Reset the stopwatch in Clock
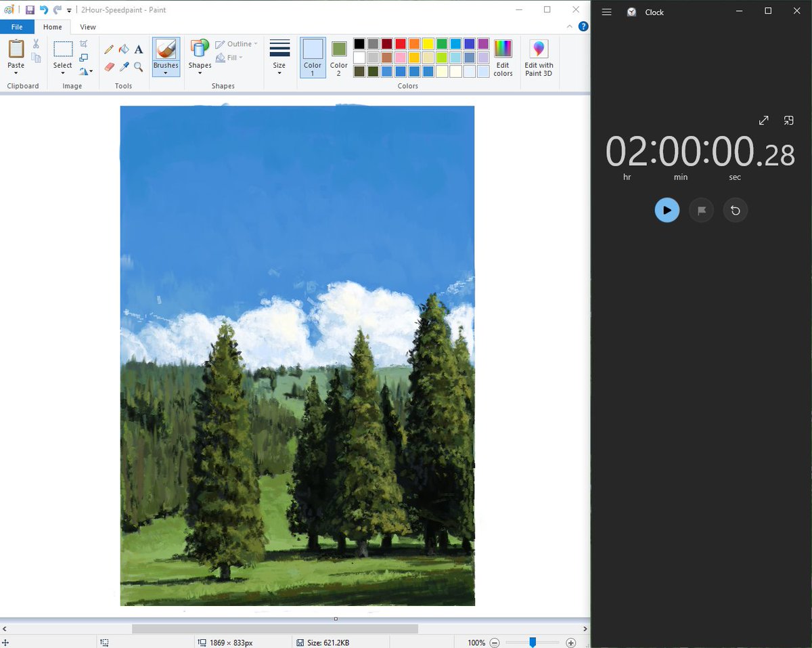The height and width of the screenshot is (648, 812). coord(736,210)
